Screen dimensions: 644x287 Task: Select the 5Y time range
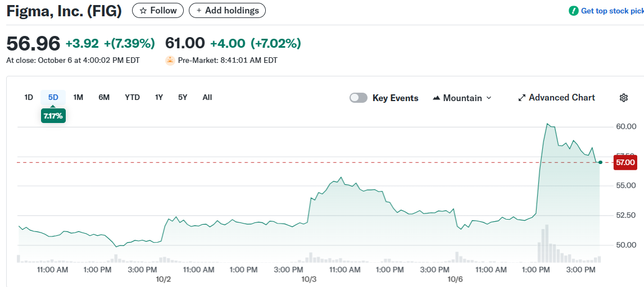(183, 97)
